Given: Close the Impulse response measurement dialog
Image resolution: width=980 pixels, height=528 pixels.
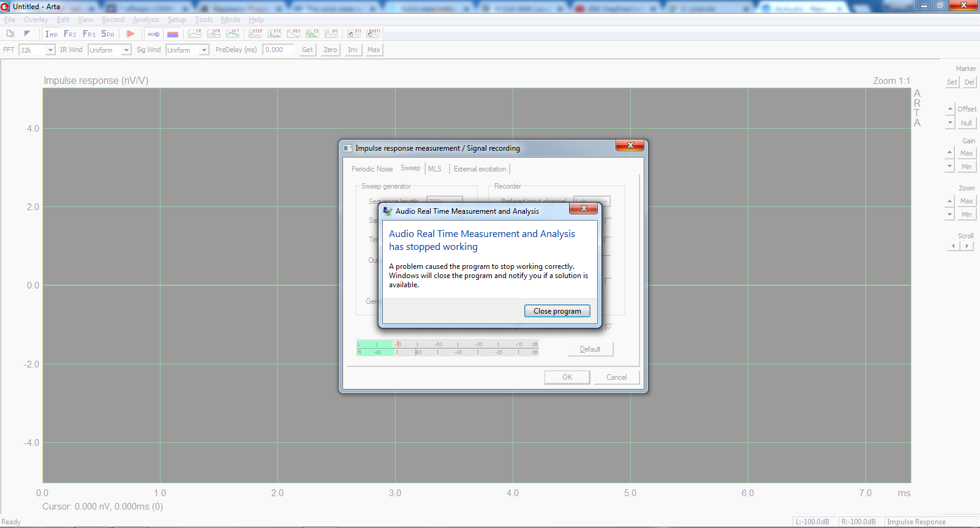Looking at the screenshot, I should pyautogui.click(x=630, y=146).
